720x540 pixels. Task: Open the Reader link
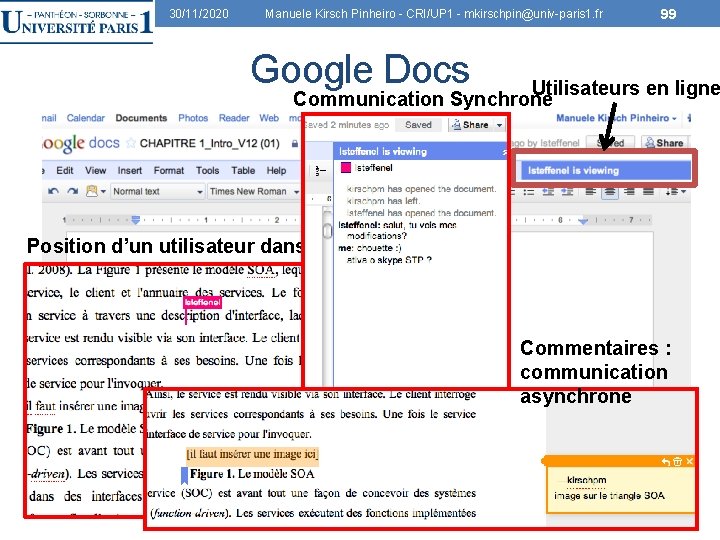(x=234, y=118)
